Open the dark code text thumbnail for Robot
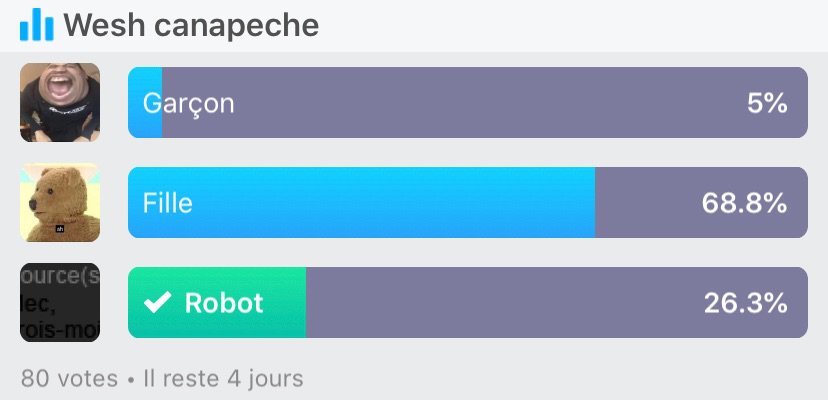The image size is (828, 400). point(60,302)
